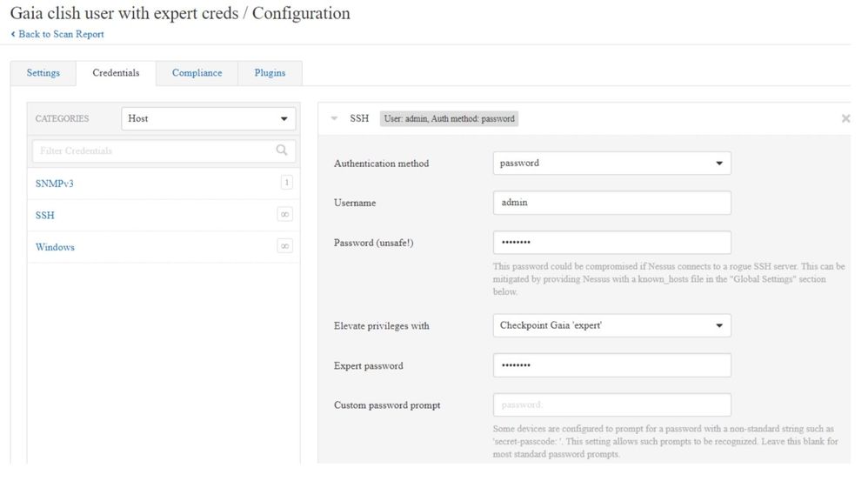Click the infinity badge beside SSH
868x481 pixels.
point(284,215)
